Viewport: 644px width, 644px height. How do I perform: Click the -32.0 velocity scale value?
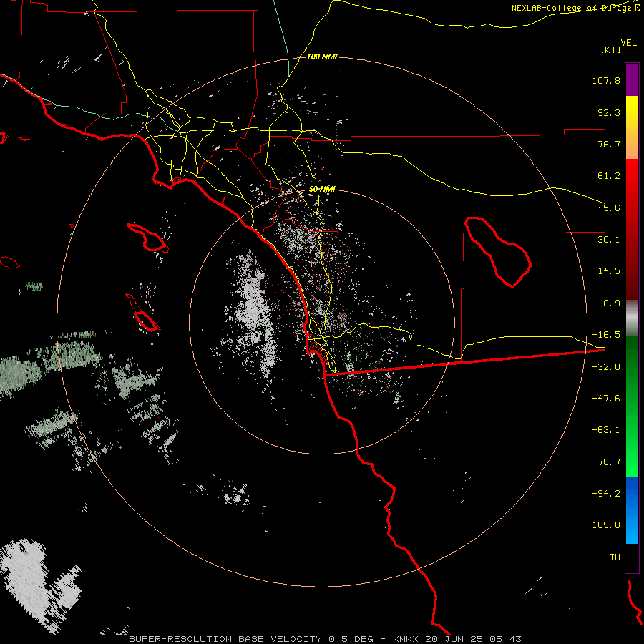pos(606,367)
